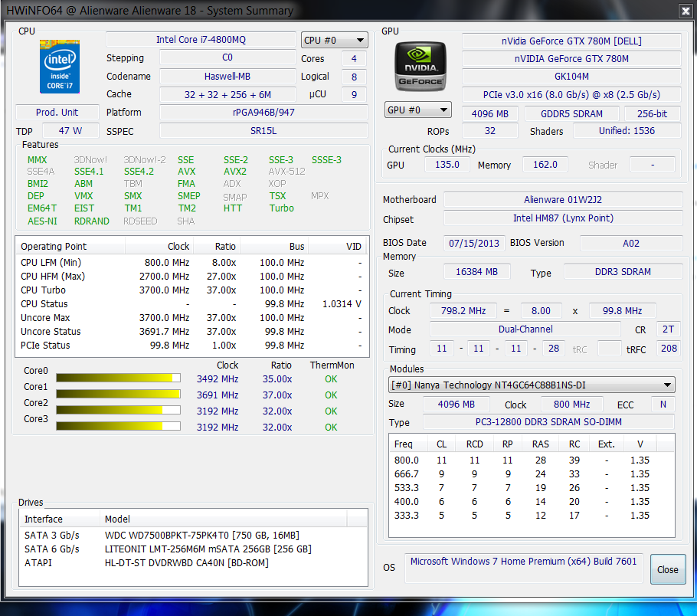Select the Uncore Max row

point(192,317)
